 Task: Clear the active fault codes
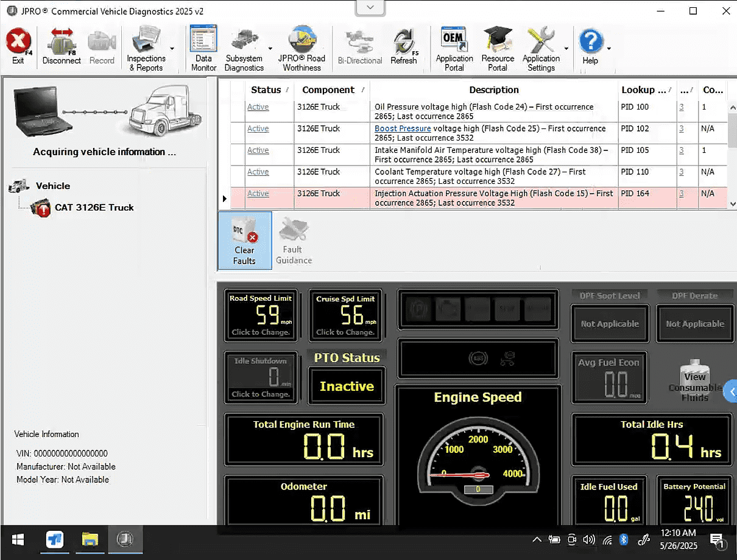(x=244, y=240)
